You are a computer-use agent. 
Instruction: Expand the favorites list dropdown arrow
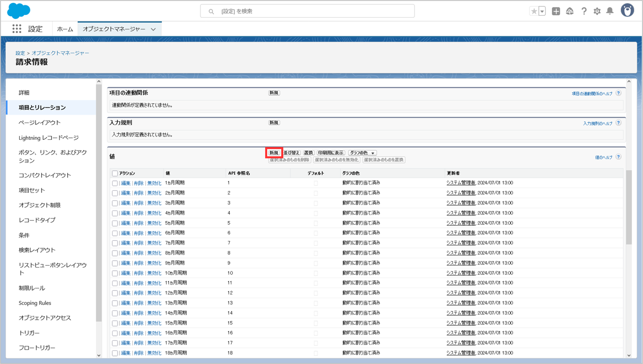[542, 11]
